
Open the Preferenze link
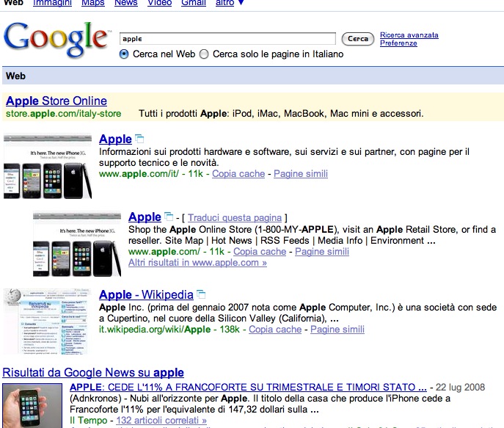tap(398, 43)
